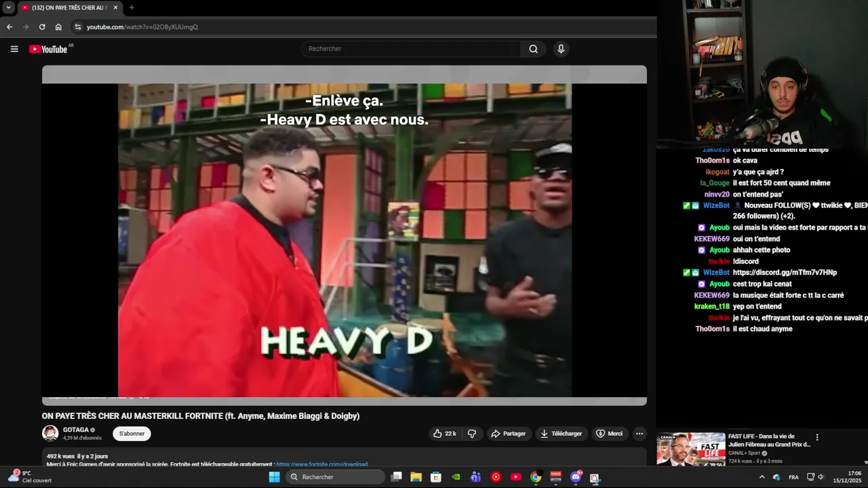The width and height of the screenshot is (868, 488).
Task: Open options menu for FAST LIFE video
Action: (817, 438)
